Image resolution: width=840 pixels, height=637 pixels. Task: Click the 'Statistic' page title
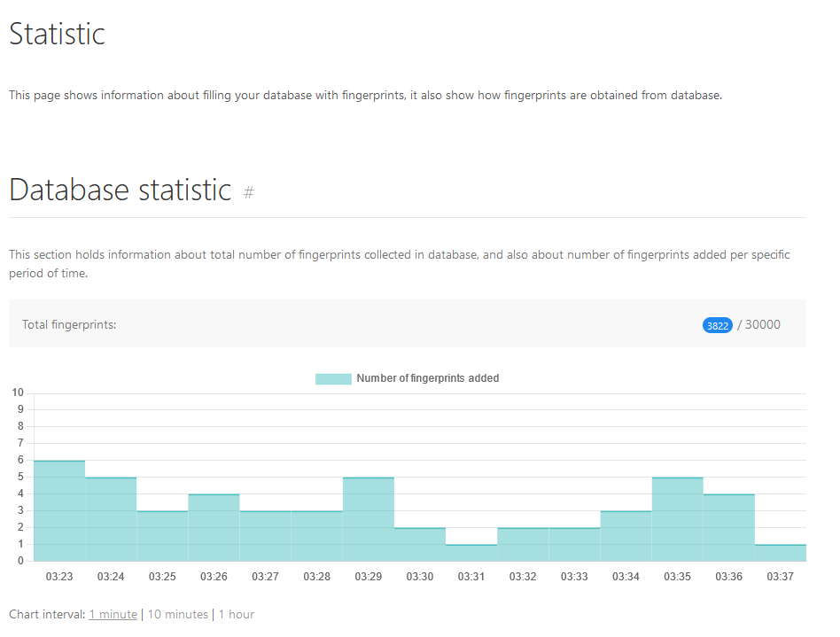coord(57,34)
